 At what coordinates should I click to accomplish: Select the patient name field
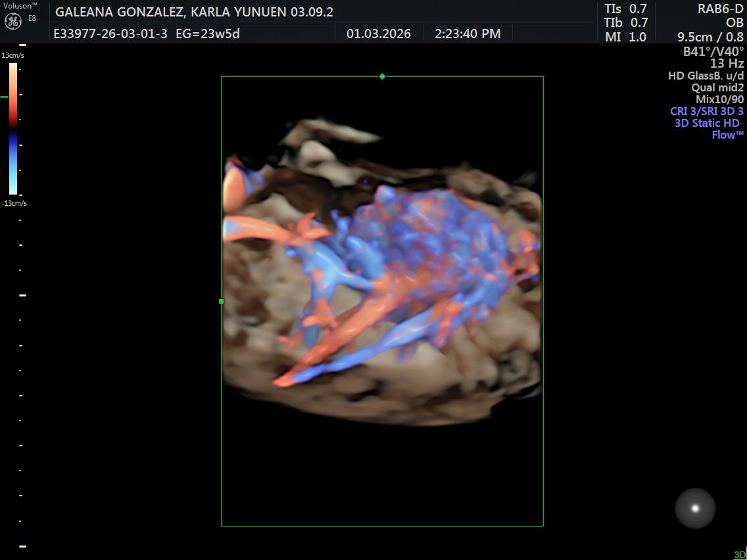tap(195, 12)
